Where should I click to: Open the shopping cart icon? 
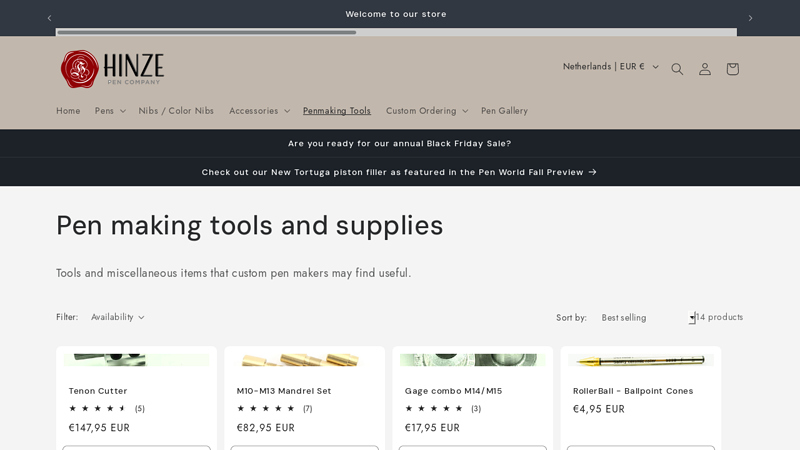coord(732,69)
